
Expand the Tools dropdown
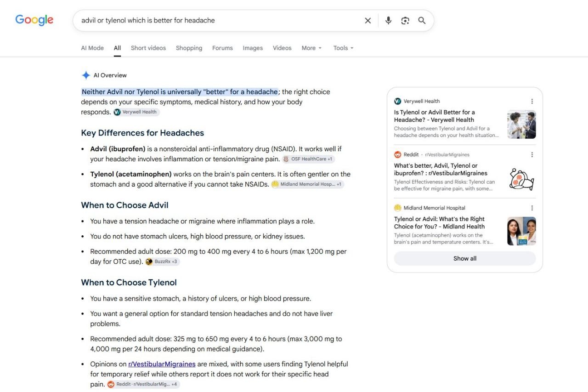343,48
